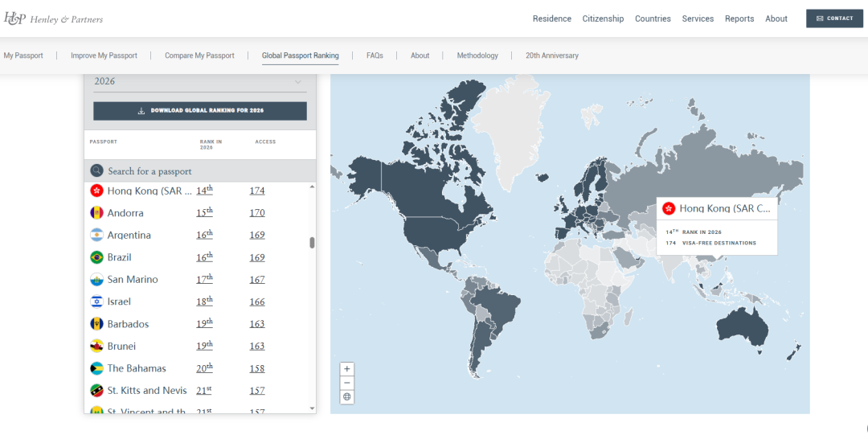Click San Marino's 17th rank link
This screenshot has width=868, height=435.
click(x=204, y=279)
